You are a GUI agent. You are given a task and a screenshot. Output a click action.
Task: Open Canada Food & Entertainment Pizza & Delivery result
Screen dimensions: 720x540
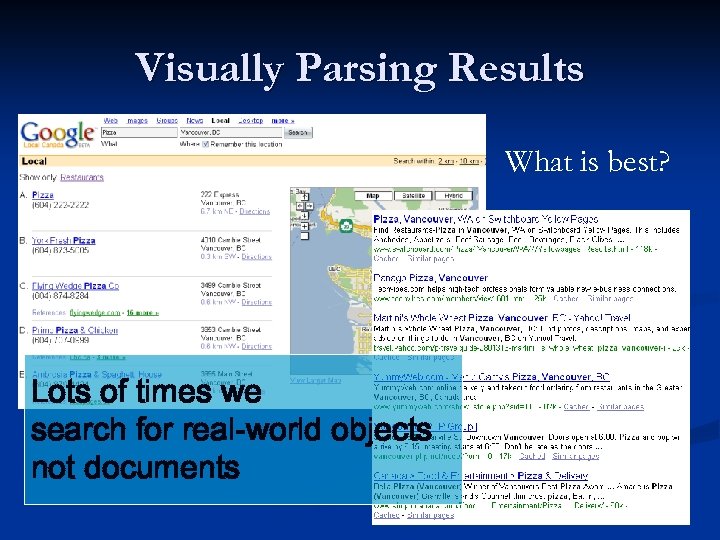pos(480,476)
